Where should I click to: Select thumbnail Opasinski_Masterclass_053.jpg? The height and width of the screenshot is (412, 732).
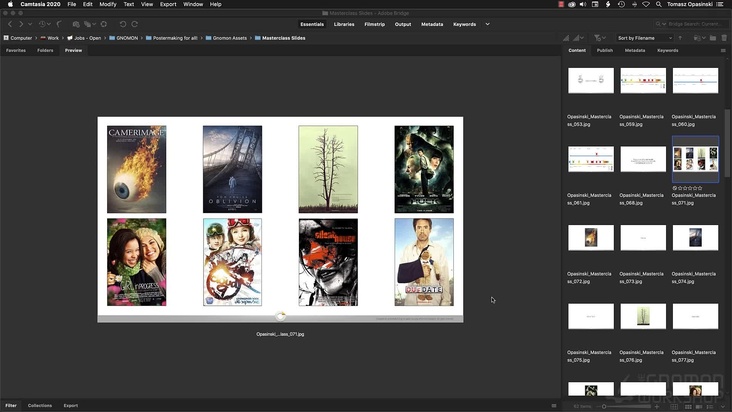point(591,80)
